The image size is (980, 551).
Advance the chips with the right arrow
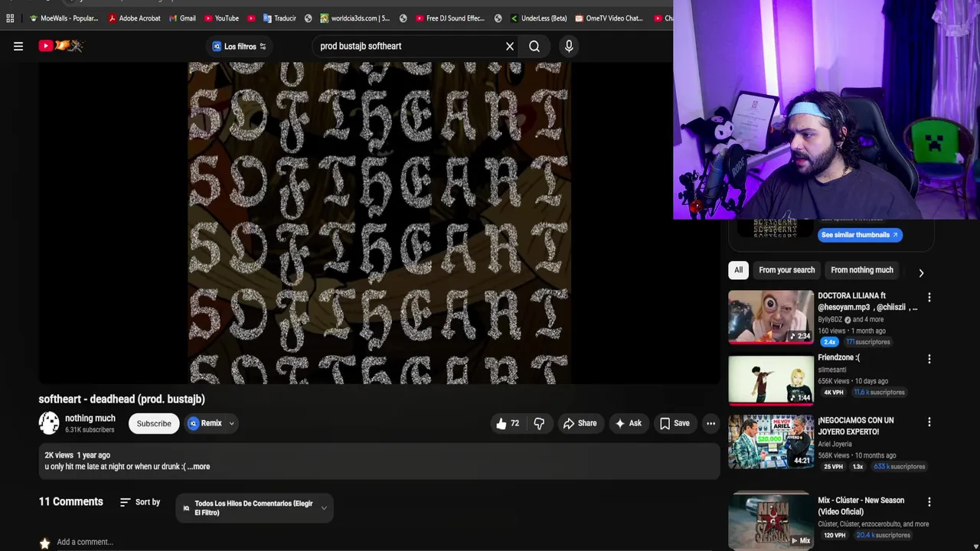click(x=921, y=272)
